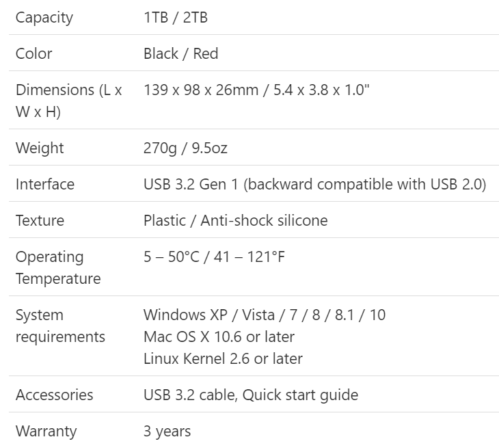
Task: Click the Dimensions (L x W x H) label
Action: coord(69,101)
